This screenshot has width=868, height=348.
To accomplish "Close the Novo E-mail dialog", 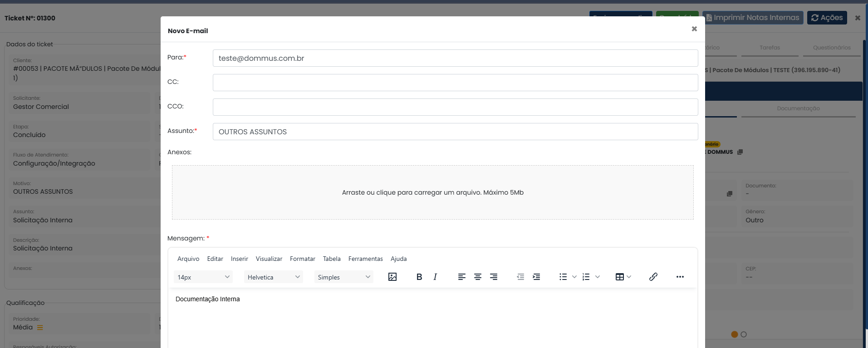I will (x=694, y=29).
